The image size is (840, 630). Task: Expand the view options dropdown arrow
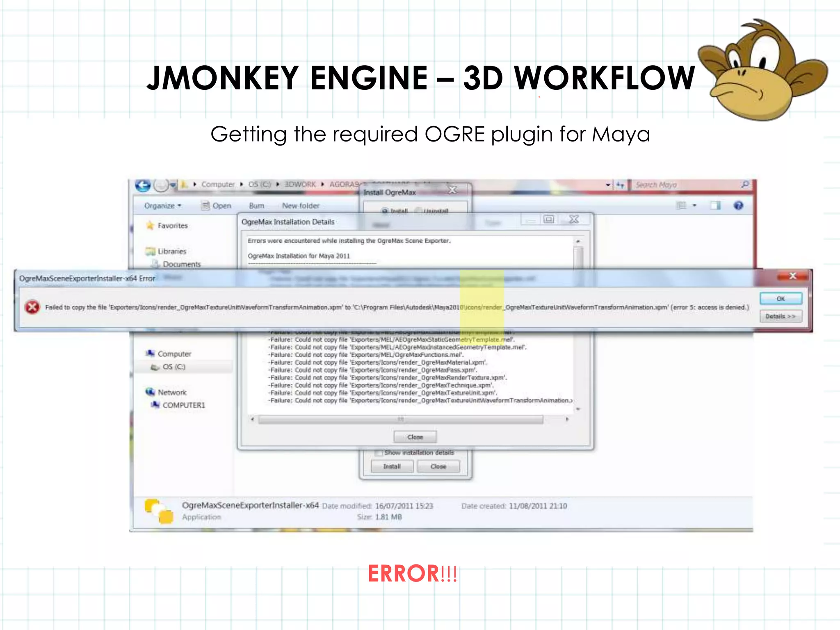(x=694, y=205)
